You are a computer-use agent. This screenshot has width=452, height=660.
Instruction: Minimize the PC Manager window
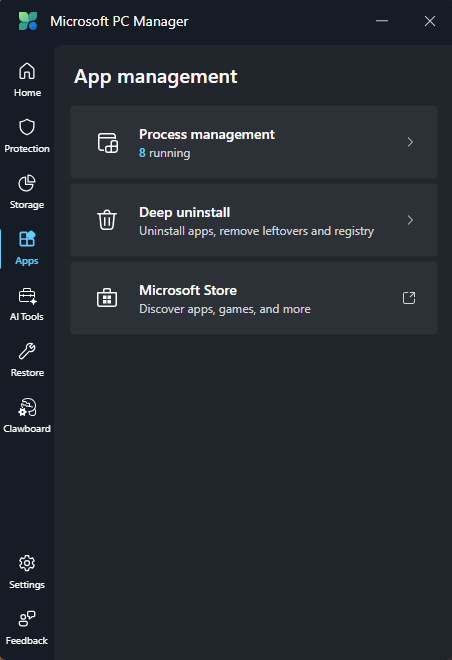pos(382,21)
